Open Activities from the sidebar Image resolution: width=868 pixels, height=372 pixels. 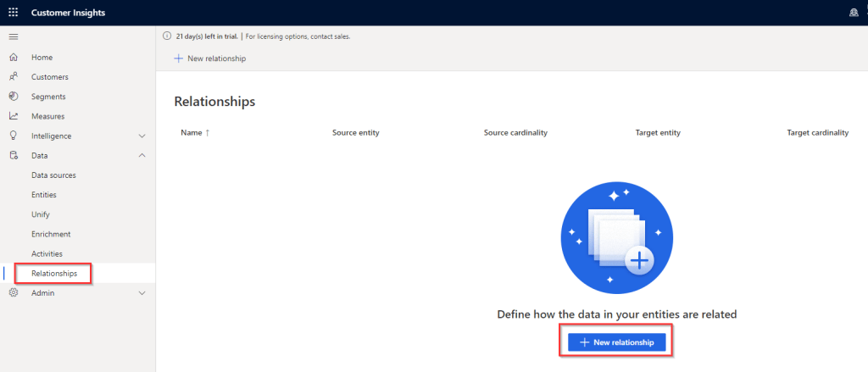pos(47,253)
